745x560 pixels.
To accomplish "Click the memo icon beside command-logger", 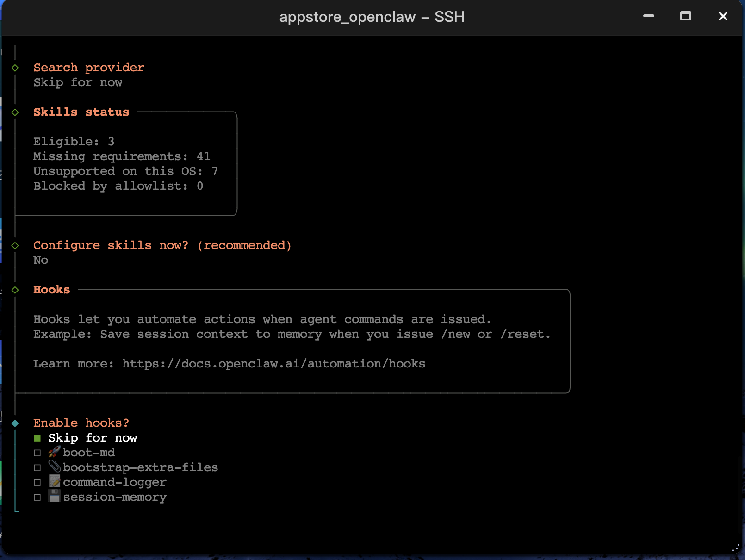I will pyautogui.click(x=55, y=482).
